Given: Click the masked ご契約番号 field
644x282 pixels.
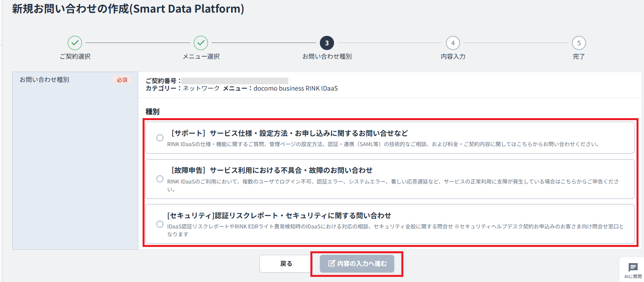Looking at the screenshot, I should 235,81.
